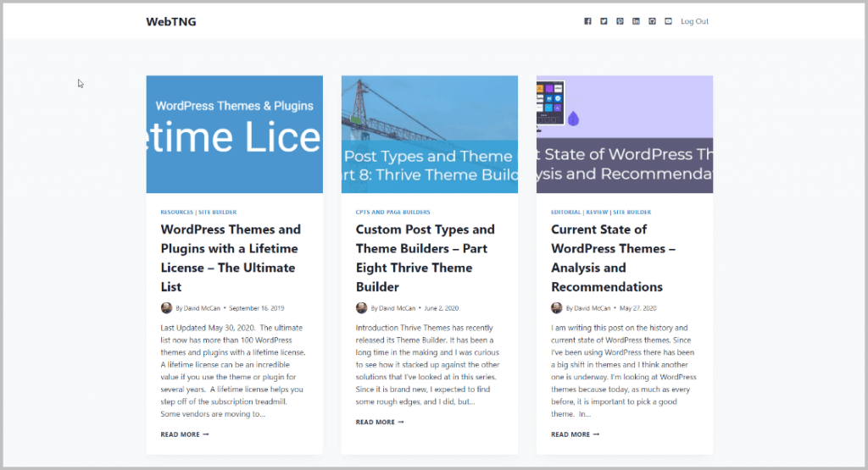Click the date 'September 16, 2019'
The width and height of the screenshot is (868, 470).
256,308
